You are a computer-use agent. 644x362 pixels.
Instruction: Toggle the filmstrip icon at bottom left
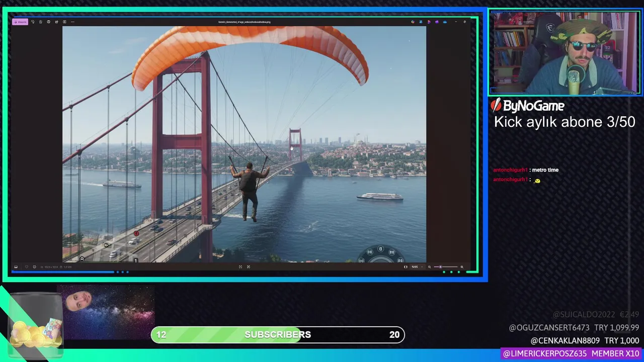[16, 267]
